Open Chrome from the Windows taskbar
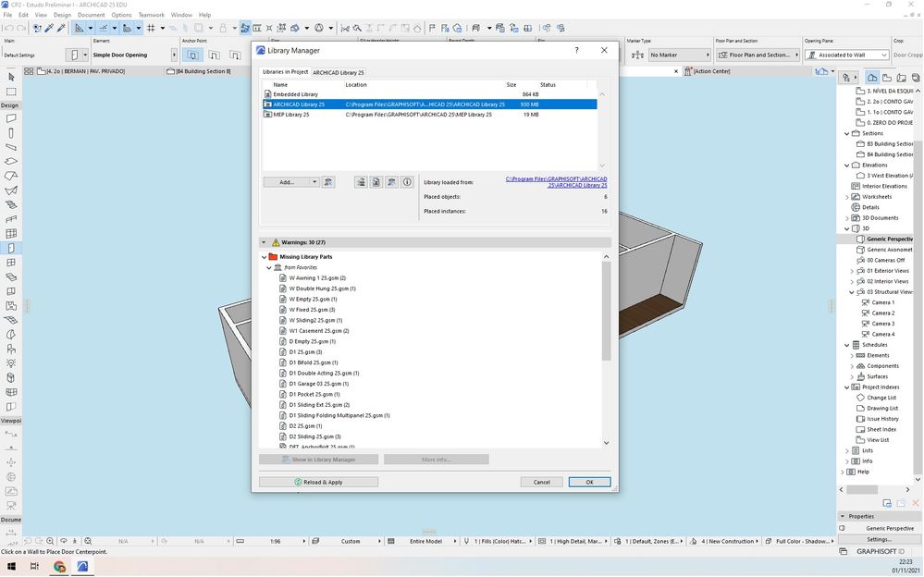Viewport: 924px width, 577px height. [x=59, y=567]
